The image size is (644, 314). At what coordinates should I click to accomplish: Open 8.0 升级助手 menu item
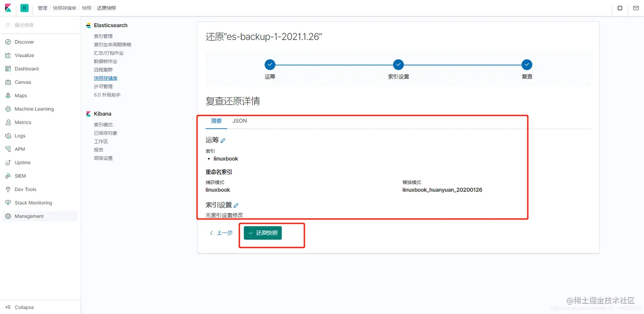pos(107,95)
